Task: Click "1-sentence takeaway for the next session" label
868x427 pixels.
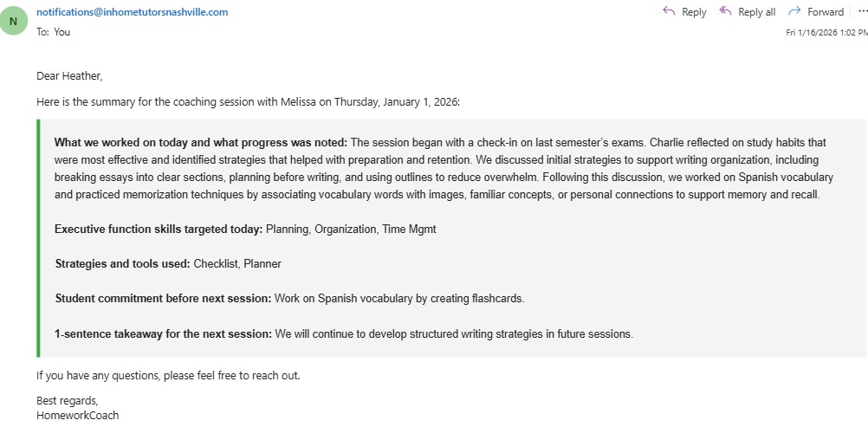Action: coord(163,333)
